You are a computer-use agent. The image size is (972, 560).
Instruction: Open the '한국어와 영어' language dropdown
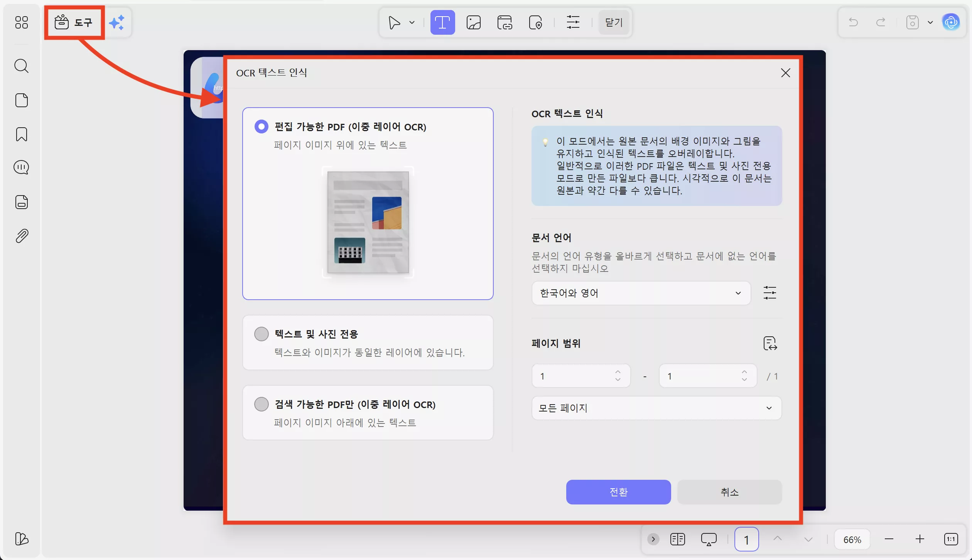(640, 293)
